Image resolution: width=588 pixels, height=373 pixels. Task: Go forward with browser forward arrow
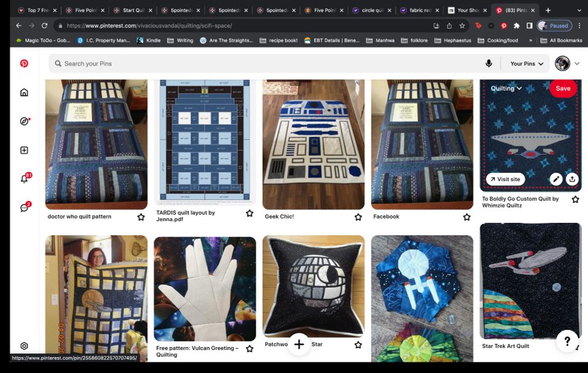32,25
